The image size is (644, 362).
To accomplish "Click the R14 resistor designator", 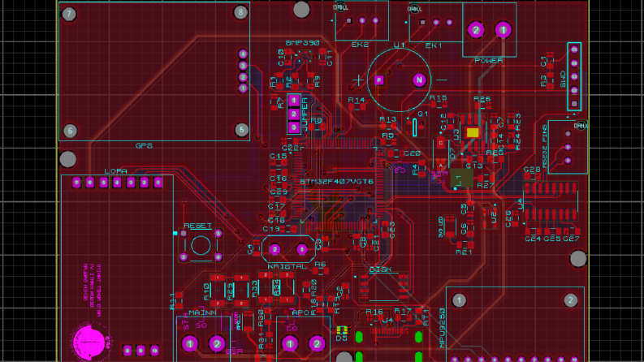I will [356, 100].
